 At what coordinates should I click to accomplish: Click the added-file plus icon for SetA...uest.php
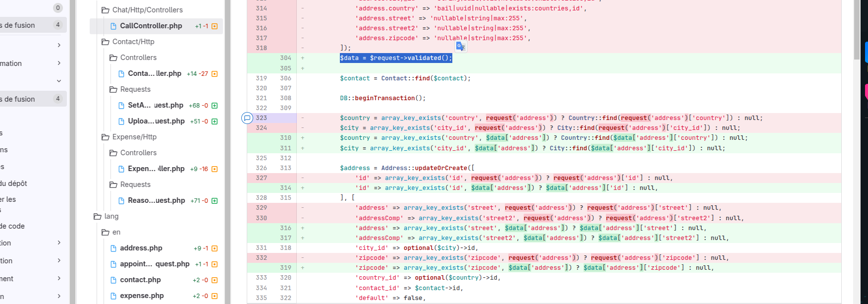pos(215,106)
